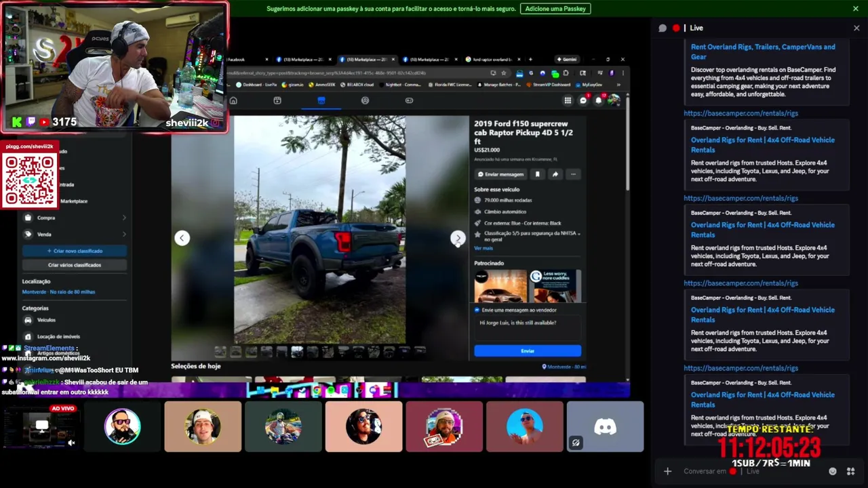Click Adicione uma Passkey button
Image resolution: width=868 pixels, height=488 pixels.
pos(555,9)
